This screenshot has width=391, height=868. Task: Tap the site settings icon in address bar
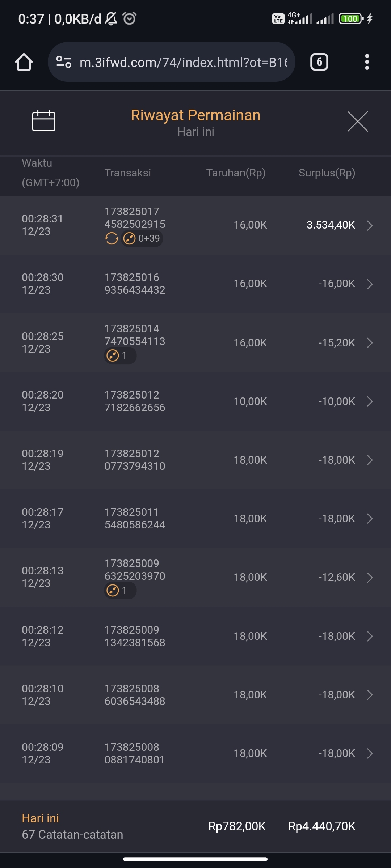[64, 62]
